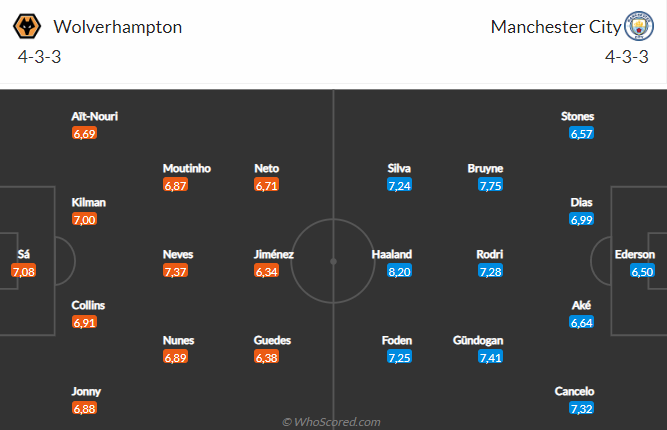Screen dimensions: 667x430
Task: Click player name Cancelo
Action: tap(574, 391)
